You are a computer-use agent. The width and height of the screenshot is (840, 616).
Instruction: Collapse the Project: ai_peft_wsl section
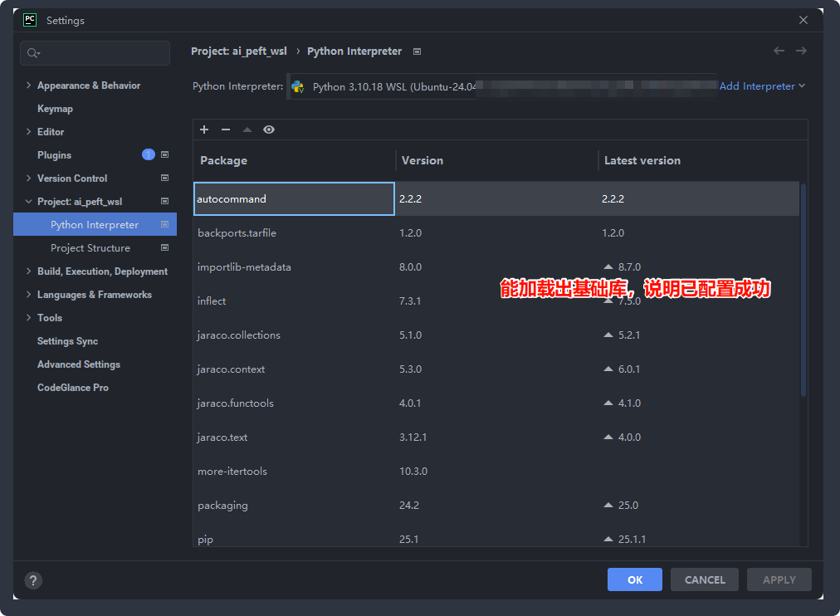click(28, 202)
